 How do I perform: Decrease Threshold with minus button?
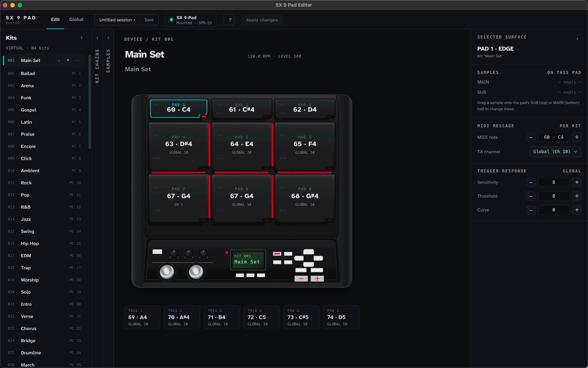click(531, 196)
